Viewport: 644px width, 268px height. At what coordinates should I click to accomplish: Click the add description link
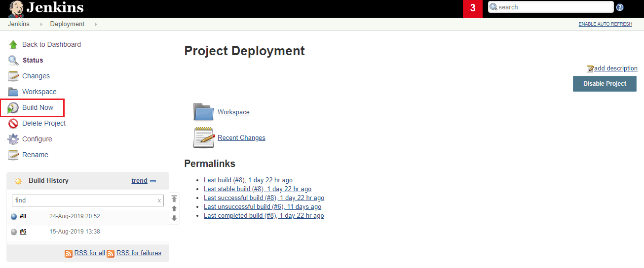click(616, 68)
